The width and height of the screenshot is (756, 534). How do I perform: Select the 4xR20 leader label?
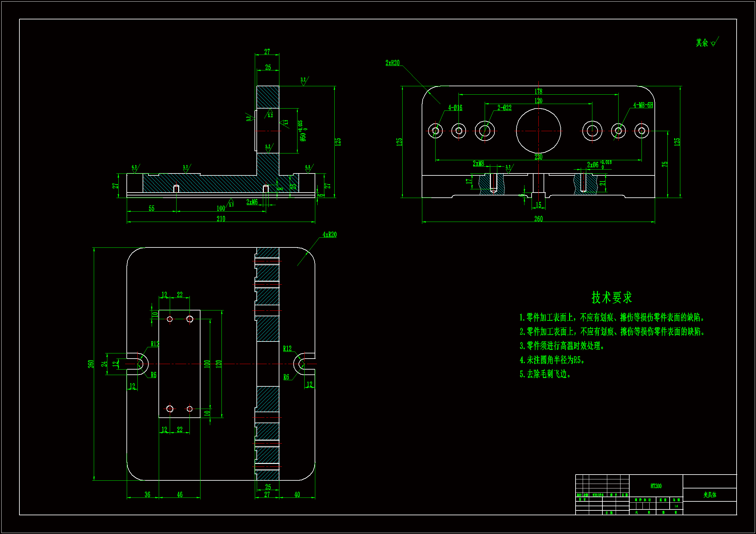click(x=329, y=235)
